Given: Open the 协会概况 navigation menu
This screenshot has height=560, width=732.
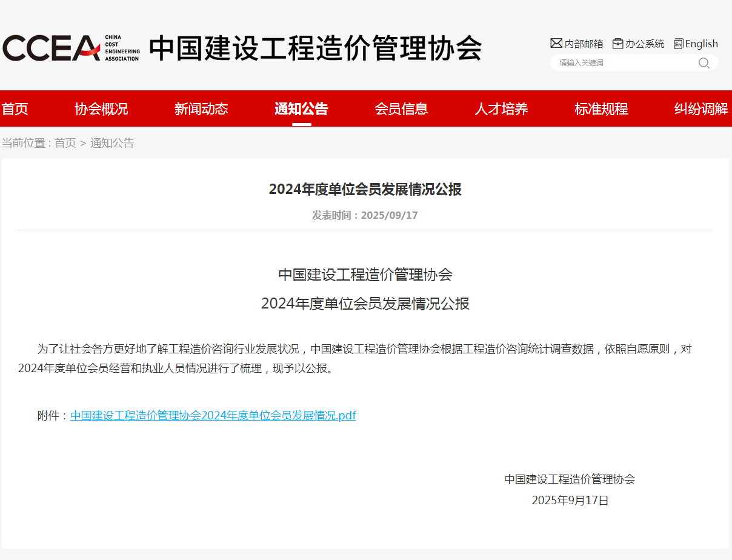Looking at the screenshot, I should coord(101,109).
